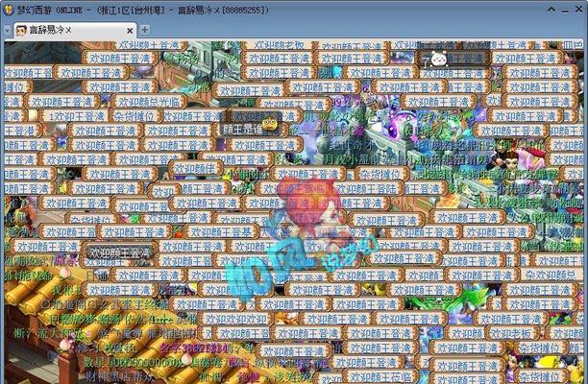This screenshot has height=384, width=588.
Task: Open the 1欢迎王登海 stall sign
Action: pyautogui.click(x=76, y=116)
